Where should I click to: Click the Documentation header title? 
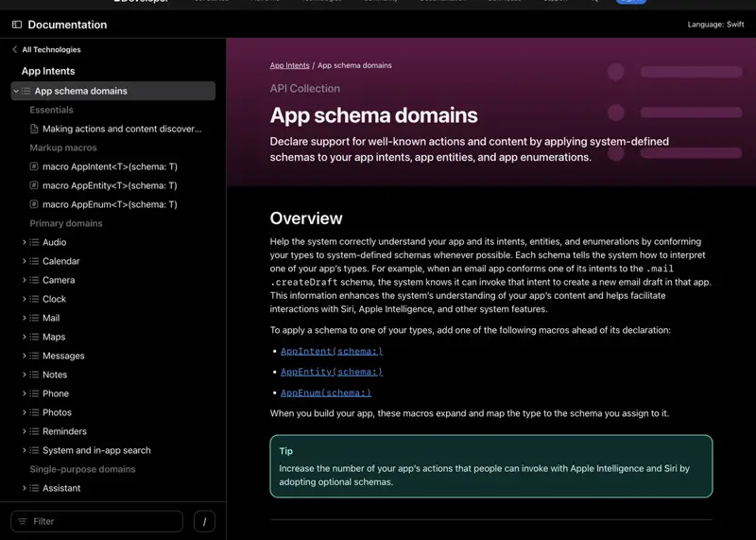point(67,25)
